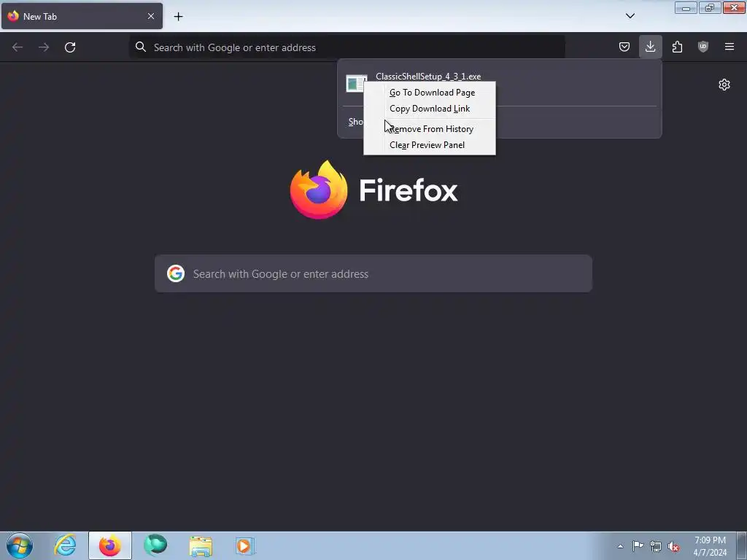Reload the current page
The height and width of the screenshot is (560, 747).
tap(70, 47)
